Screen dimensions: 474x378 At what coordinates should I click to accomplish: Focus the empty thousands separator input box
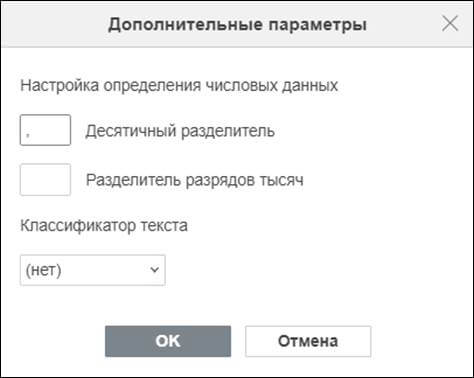click(x=45, y=179)
